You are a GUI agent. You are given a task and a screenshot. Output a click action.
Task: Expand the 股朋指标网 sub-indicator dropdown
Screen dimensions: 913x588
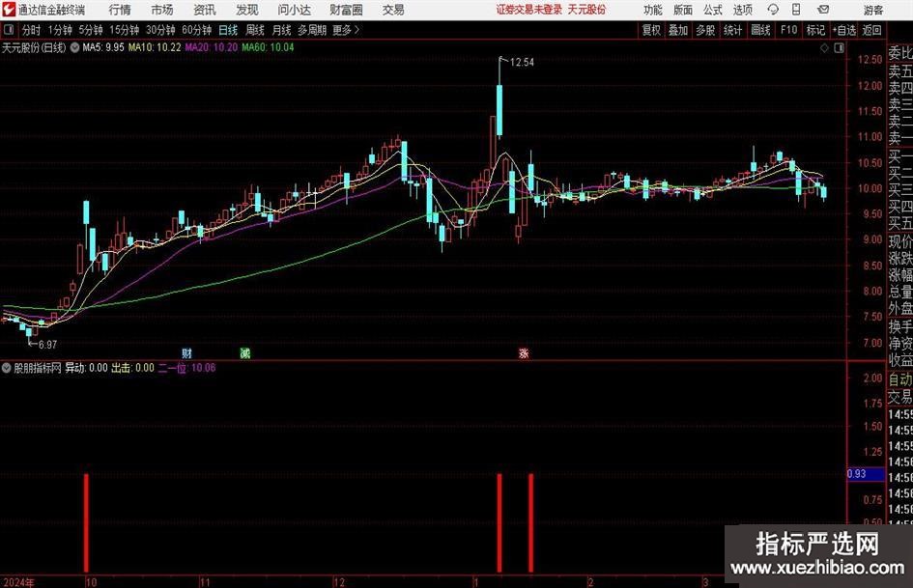coord(7,367)
